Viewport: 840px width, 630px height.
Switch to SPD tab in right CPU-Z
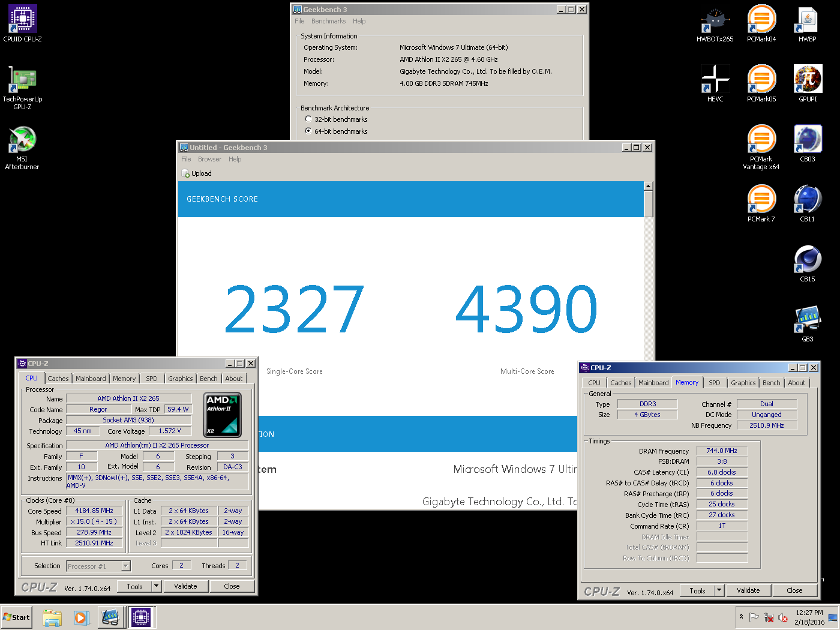714,383
